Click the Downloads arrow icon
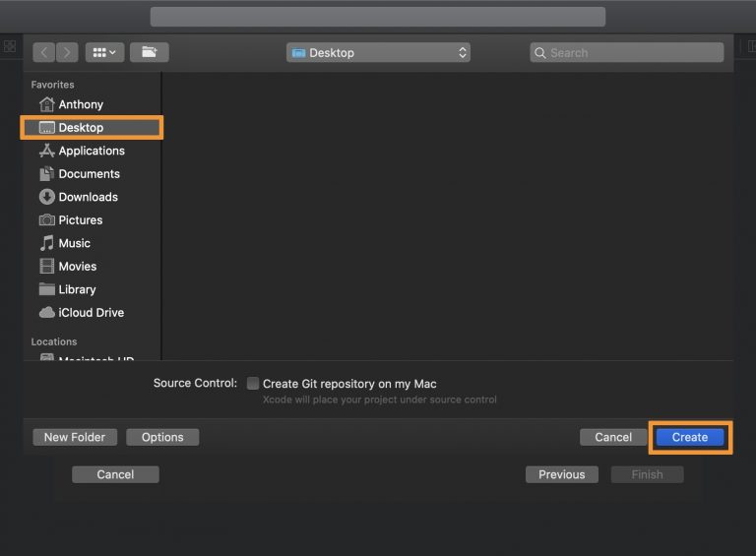Viewport: 756px width, 556px height. coord(47,197)
